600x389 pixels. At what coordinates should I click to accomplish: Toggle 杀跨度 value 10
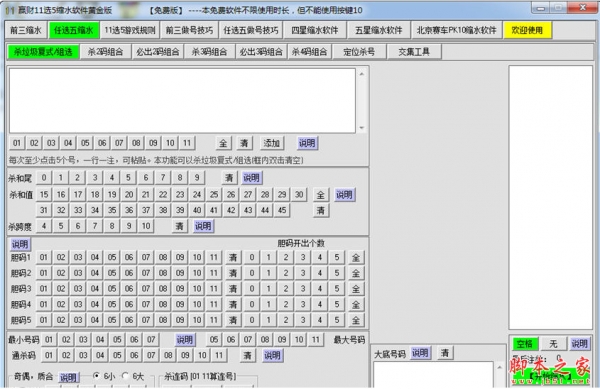click(146, 226)
